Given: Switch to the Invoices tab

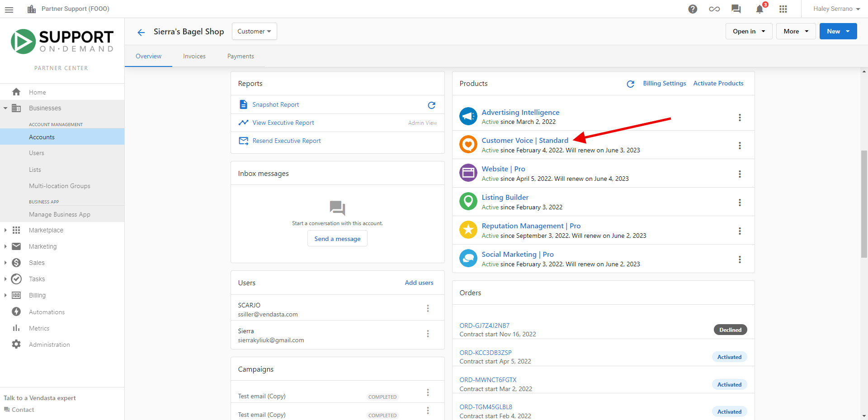Looking at the screenshot, I should (x=194, y=56).
